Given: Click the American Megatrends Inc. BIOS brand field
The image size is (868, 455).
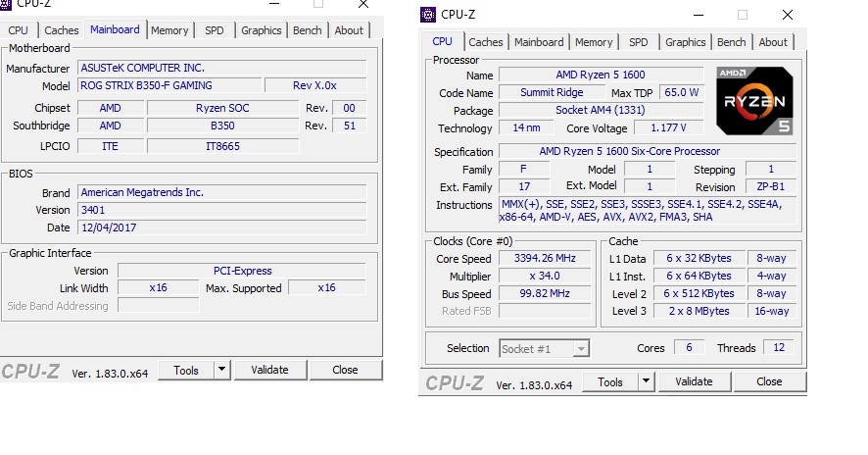Looking at the screenshot, I should (x=222, y=192).
